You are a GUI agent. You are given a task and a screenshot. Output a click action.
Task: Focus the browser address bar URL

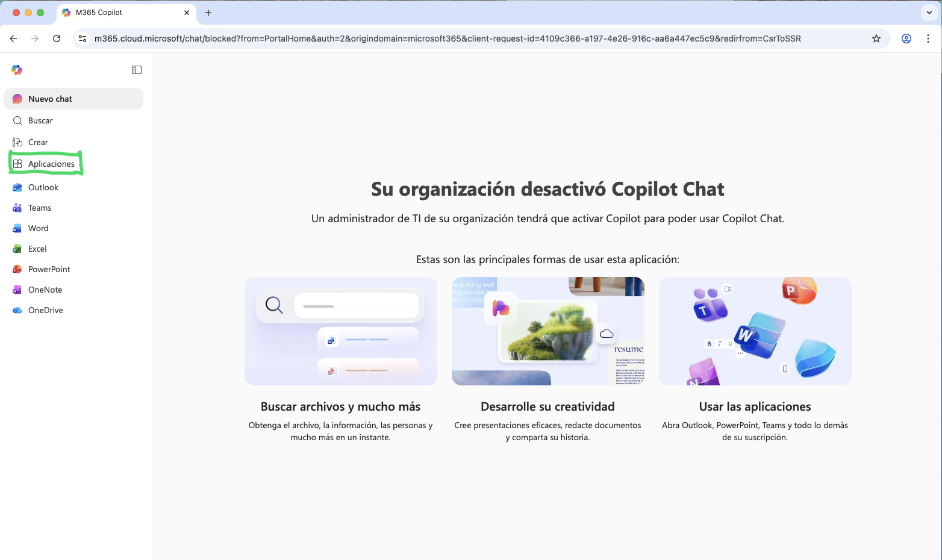(448, 39)
